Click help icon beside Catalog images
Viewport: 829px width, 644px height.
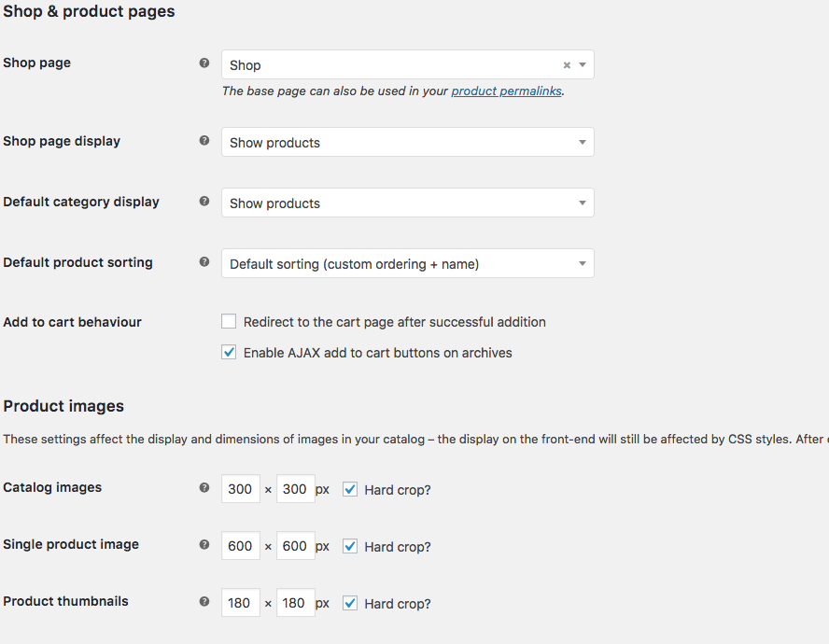pyautogui.click(x=204, y=487)
